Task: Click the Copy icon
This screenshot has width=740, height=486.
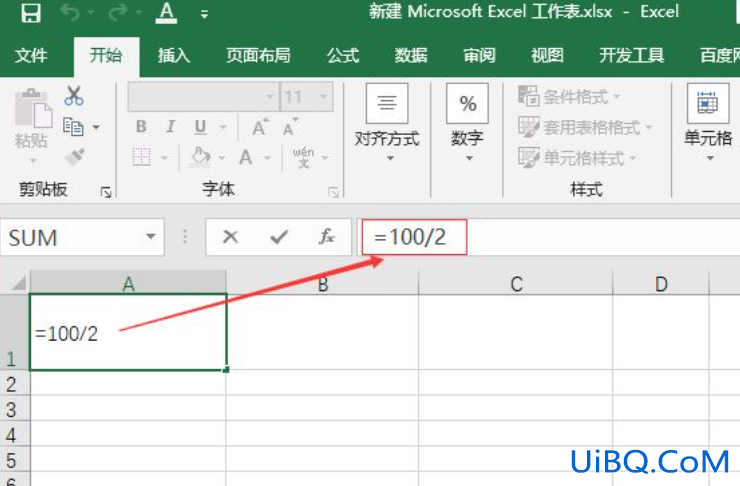Action: point(73,127)
